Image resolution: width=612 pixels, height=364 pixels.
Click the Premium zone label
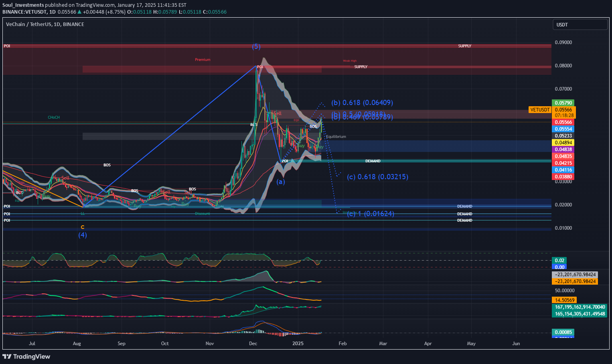(x=203, y=60)
